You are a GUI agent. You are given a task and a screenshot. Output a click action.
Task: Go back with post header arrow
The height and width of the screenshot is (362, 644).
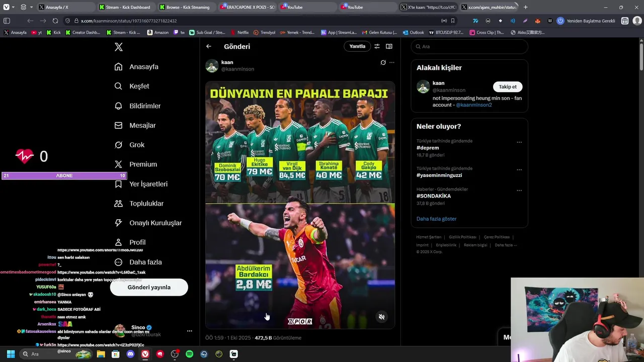pyautogui.click(x=209, y=46)
